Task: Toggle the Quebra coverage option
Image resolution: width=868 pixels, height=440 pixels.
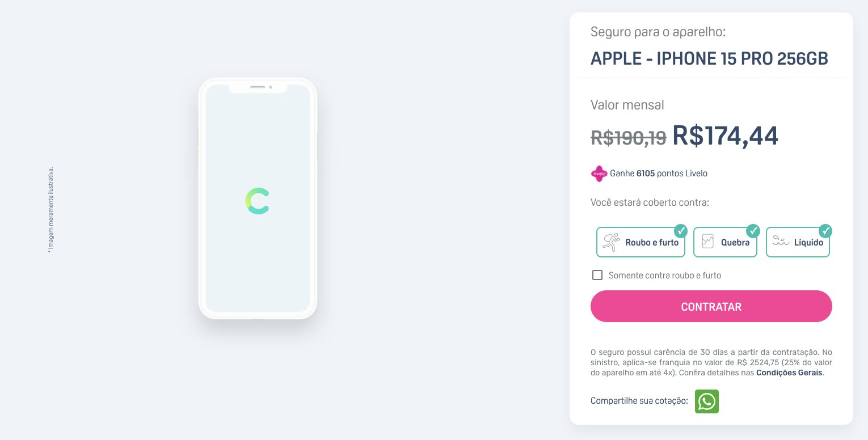Action: 725,242
